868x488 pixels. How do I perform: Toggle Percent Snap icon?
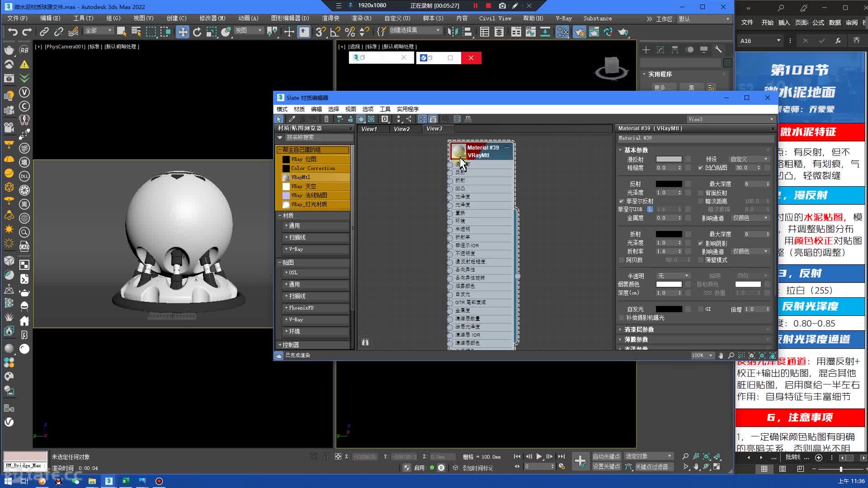pyautogui.click(x=349, y=32)
